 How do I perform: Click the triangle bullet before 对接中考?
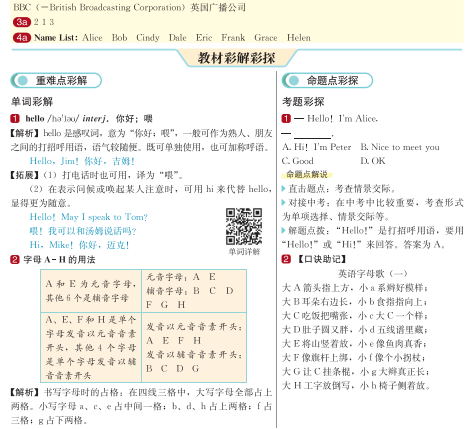click(x=284, y=203)
